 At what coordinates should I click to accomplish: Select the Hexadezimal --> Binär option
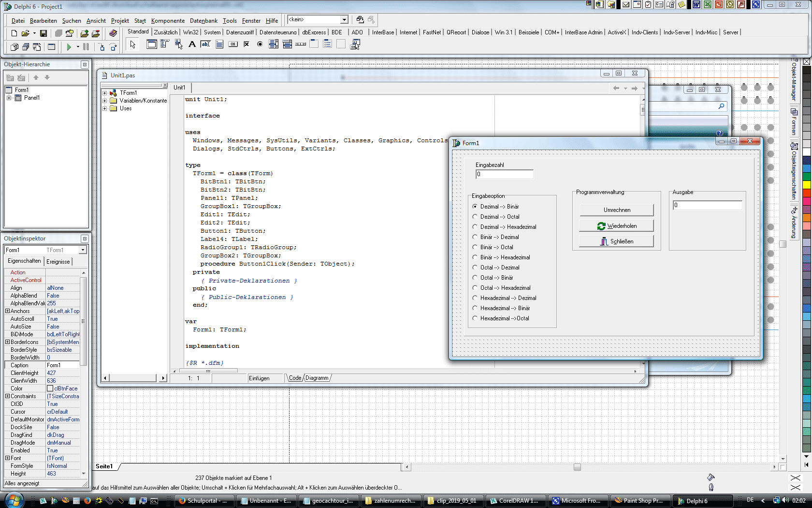501,308
